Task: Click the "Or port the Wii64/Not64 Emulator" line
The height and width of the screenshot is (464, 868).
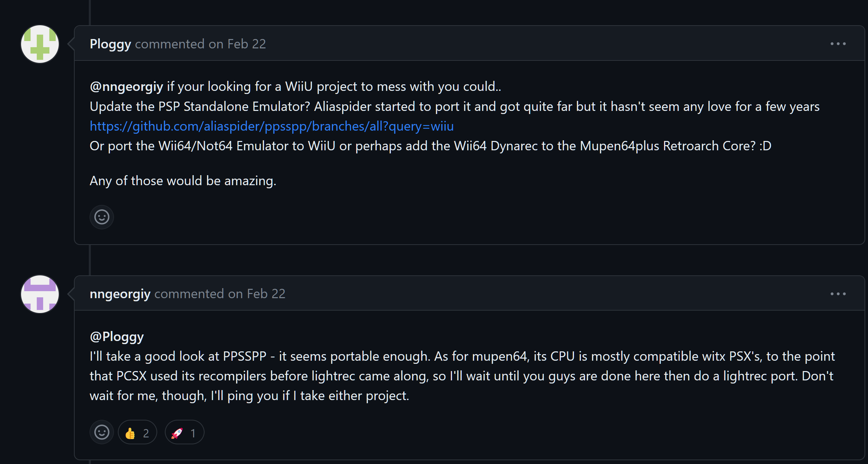Action: (x=430, y=146)
